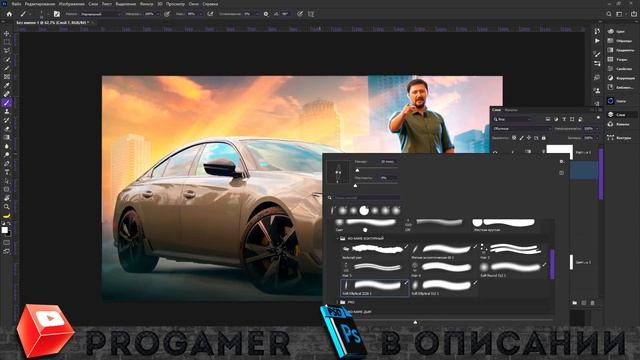640x360 pixels.
Task: Open the search icon at top right
Action: 609,14
